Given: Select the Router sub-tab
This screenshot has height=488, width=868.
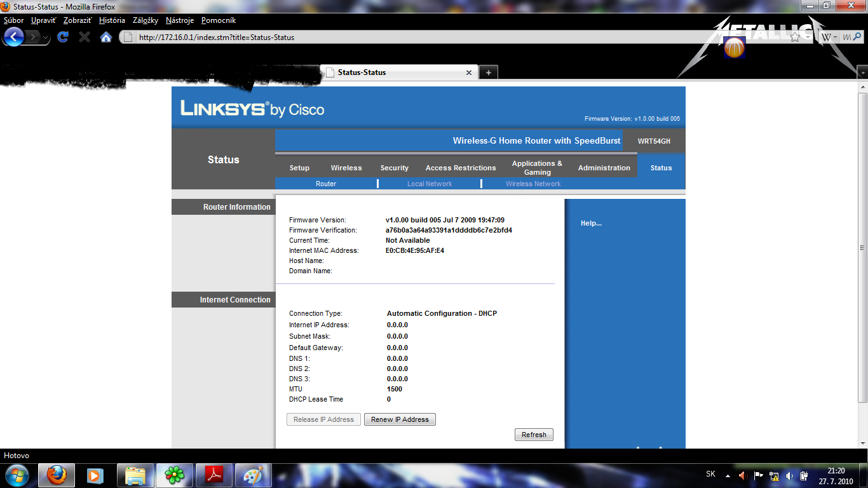Looking at the screenshot, I should point(326,184).
